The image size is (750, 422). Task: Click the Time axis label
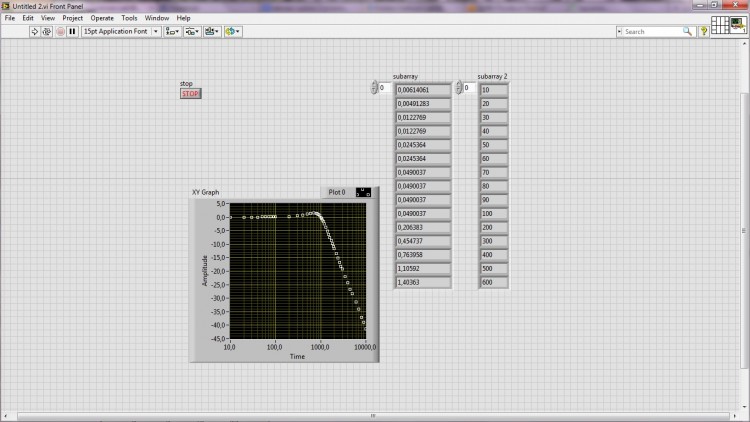297,356
